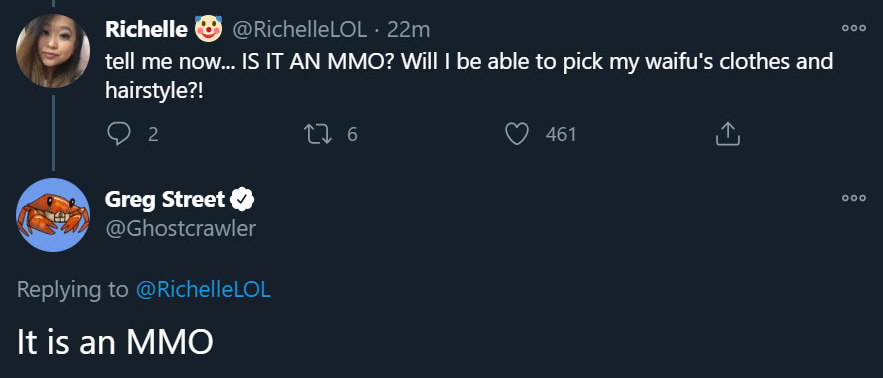View the 6 retweets count

(x=352, y=134)
